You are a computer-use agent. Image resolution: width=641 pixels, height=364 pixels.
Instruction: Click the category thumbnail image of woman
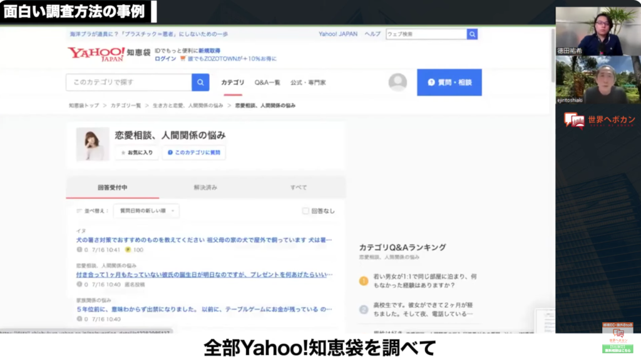pyautogui.click(x=93, y=144)
